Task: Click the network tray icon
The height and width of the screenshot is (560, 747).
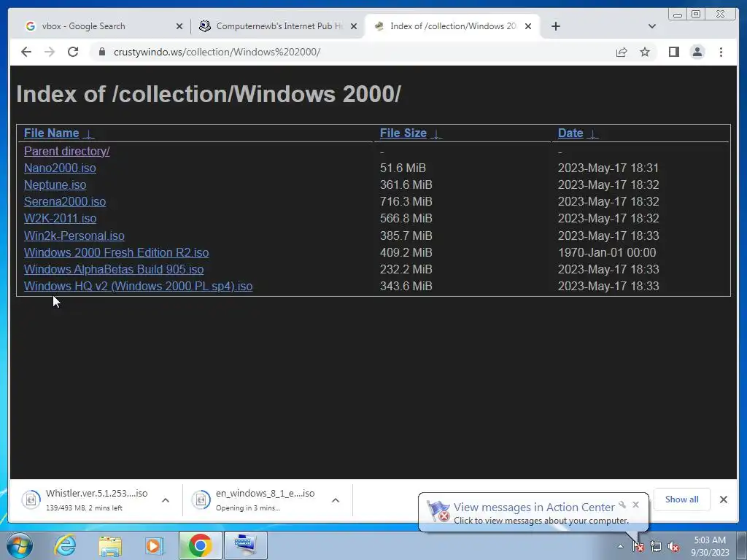Action: 656,547
